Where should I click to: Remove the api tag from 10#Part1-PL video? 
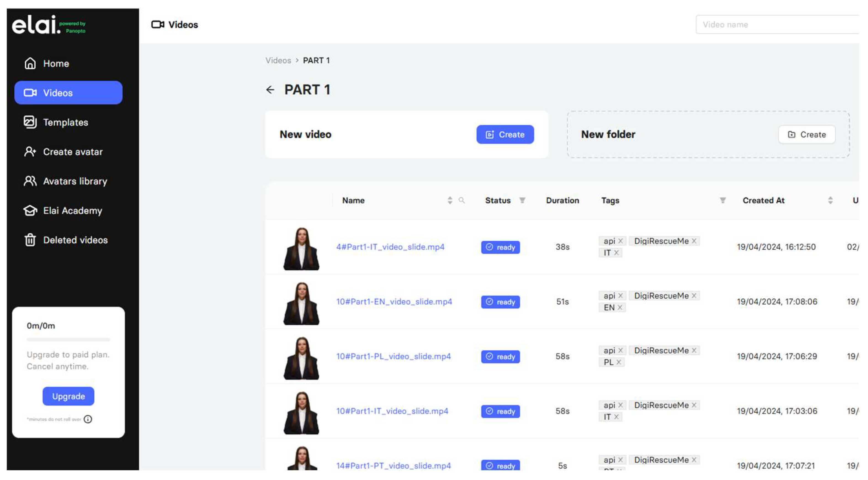pyautogui.click(x=620, y=350)
